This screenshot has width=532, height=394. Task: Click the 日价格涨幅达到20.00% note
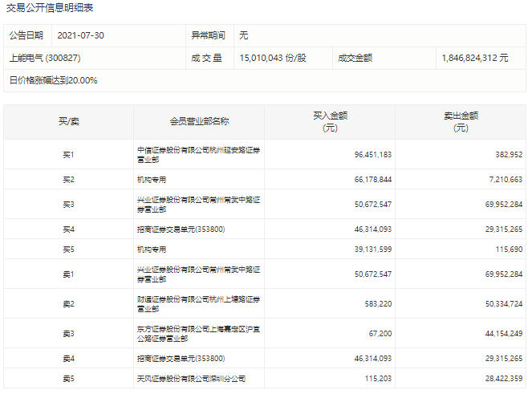[x=53, y=80]
